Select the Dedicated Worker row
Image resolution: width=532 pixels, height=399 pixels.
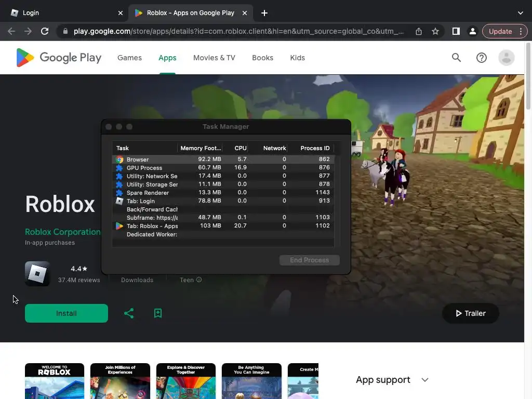point(223,234)
